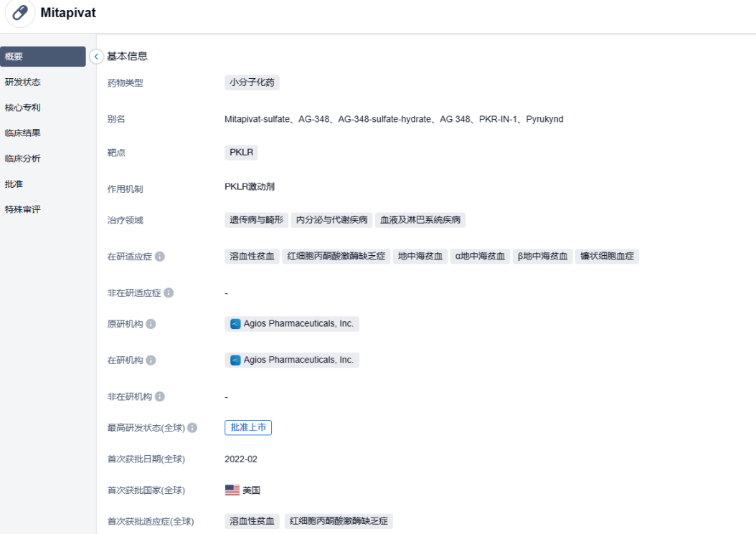
Task: Click info icon next to 在研适应症
Action: point(160,257)
